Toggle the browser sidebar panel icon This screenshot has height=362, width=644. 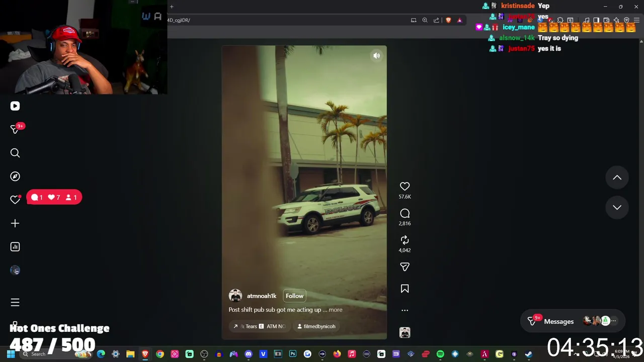[x=596, y=20]
